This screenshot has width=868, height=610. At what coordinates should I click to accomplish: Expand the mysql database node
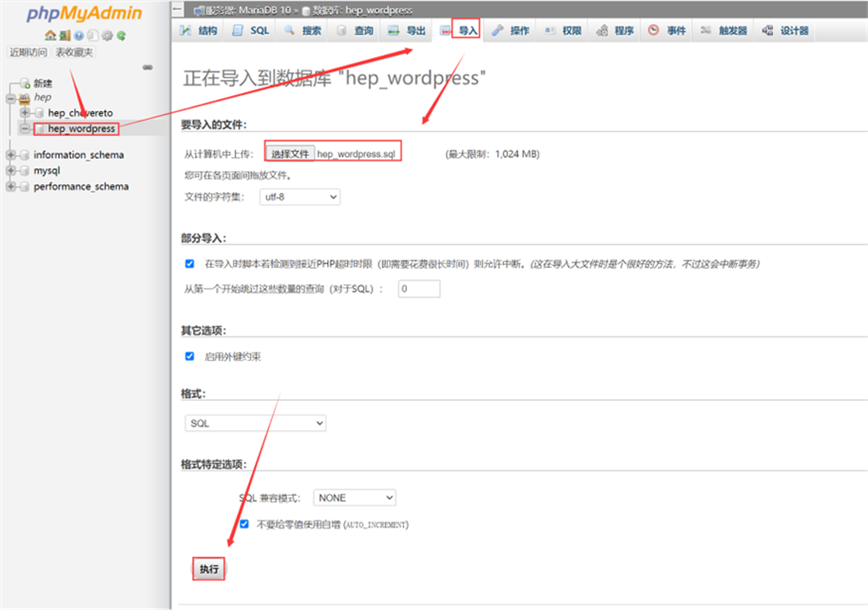coord(11,171)
